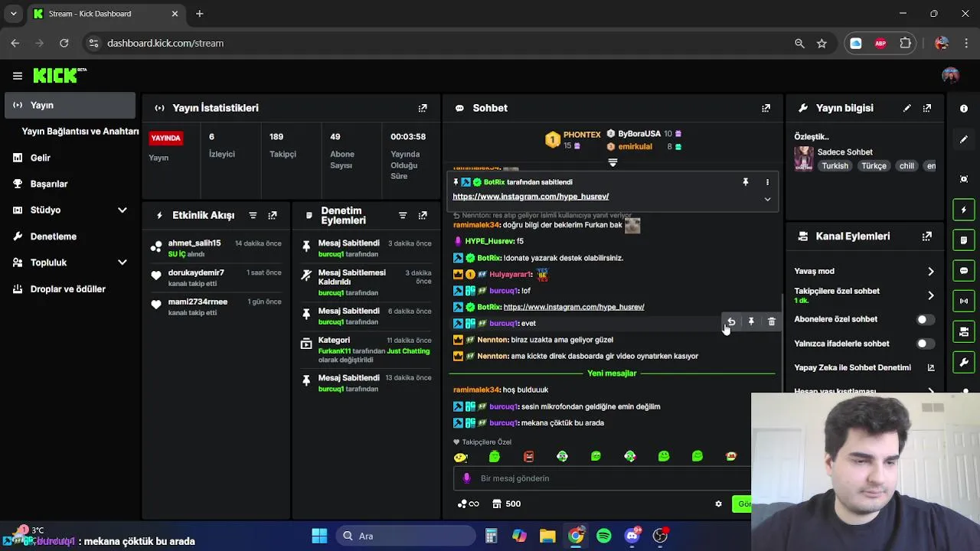Open File Explorer from taskbar
This screenshot has height=551, width=980.
[547, 536]
